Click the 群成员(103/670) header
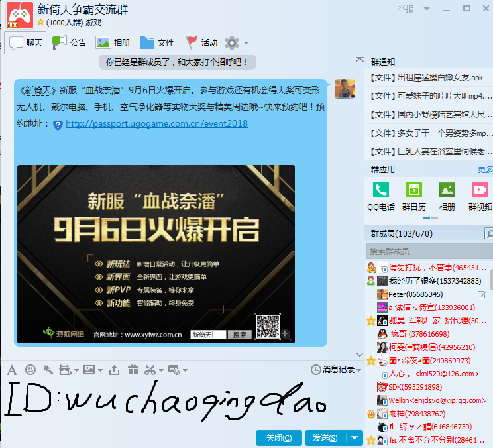This screenshot has width=493, height=448. tap(402, 233)
